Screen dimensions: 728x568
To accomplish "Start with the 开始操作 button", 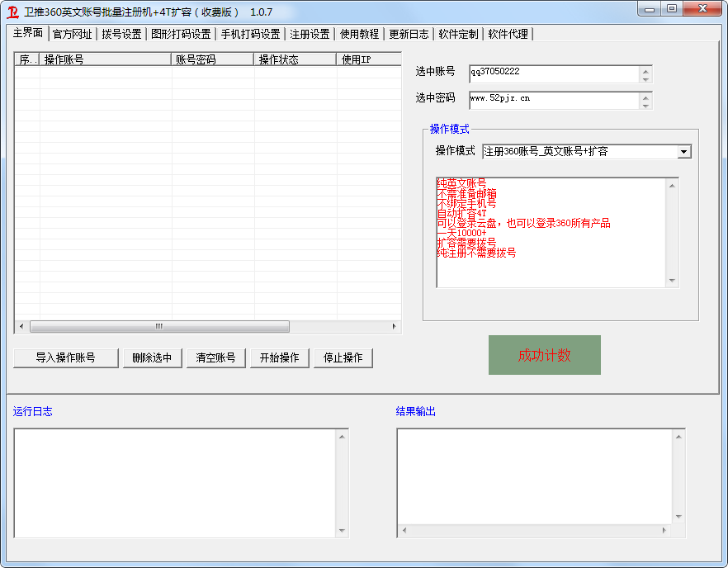I will (279, 357).
